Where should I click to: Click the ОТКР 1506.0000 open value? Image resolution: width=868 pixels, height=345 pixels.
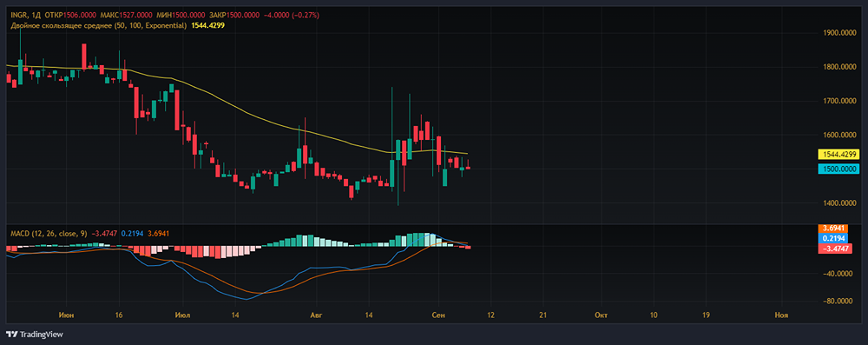pyautogui.click(x=69, y=15)
